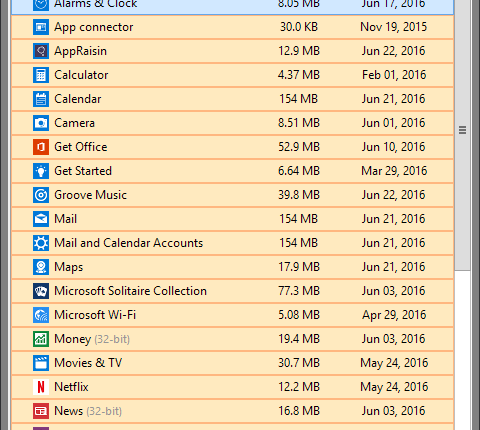Click the Groove Music icon
The height and width of the screenshot is (430, 480).
click(41, 195)
